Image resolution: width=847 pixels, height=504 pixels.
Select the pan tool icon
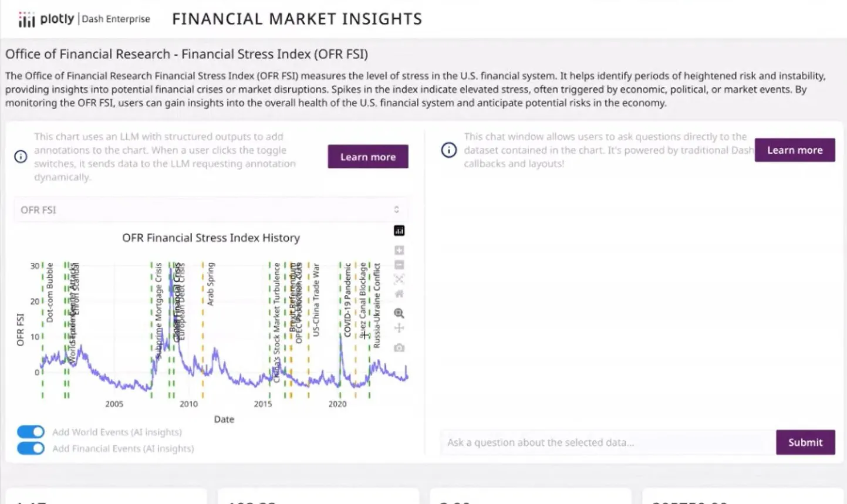pyautogui.click(x=399, y=328)
